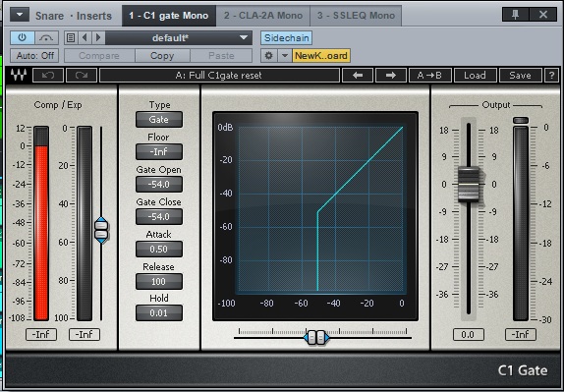
Task: Click the Save button
Action: pos(520,76)
